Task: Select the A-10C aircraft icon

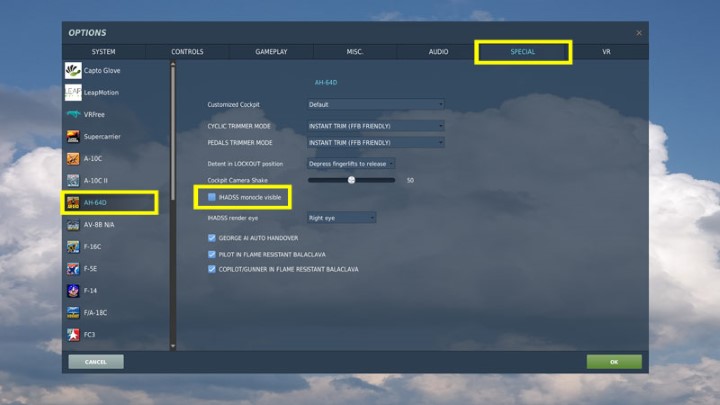Action: point(73,158)
